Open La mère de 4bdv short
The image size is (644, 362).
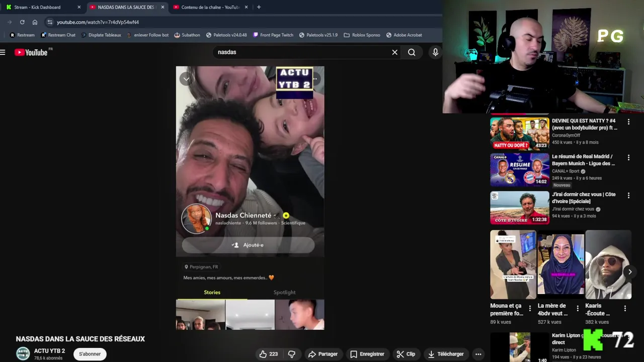coord(561,265)
